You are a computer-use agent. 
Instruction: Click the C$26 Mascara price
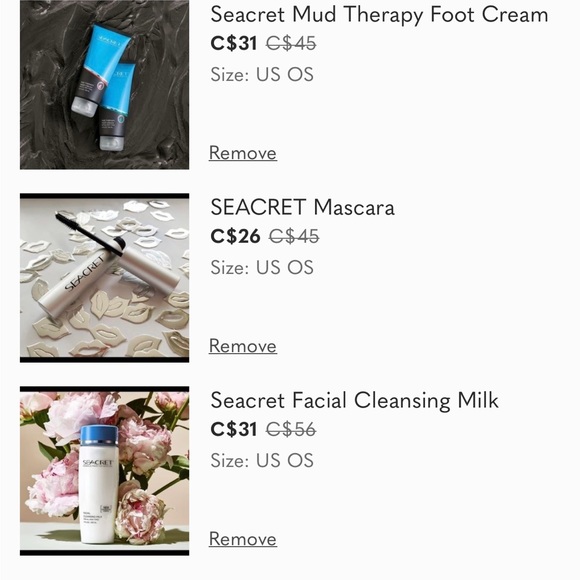pyautogui.click(x=235, y=236)
